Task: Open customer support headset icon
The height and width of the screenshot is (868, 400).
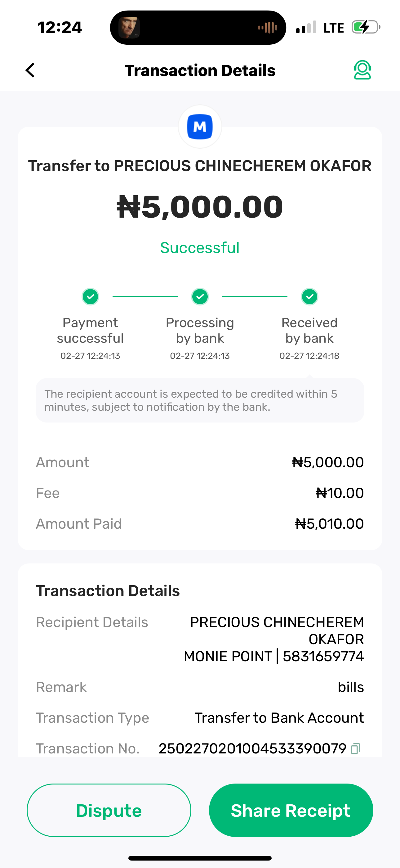Action: coord(362,70)
